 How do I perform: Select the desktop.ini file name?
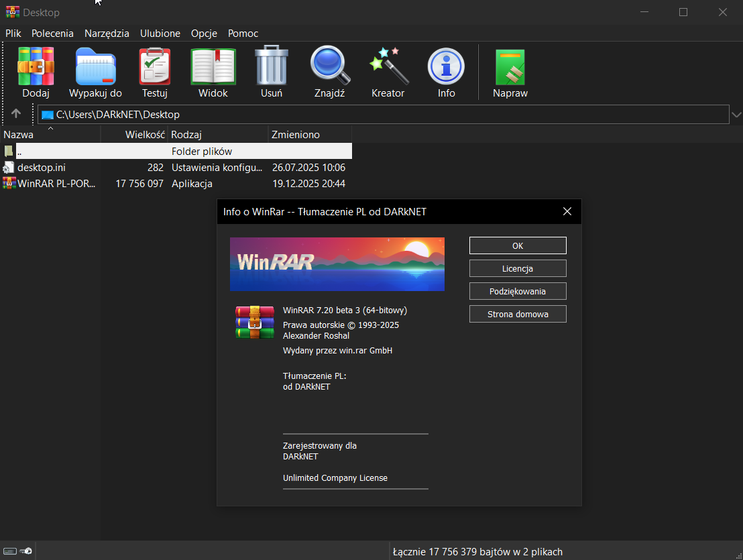click(42, 167)
